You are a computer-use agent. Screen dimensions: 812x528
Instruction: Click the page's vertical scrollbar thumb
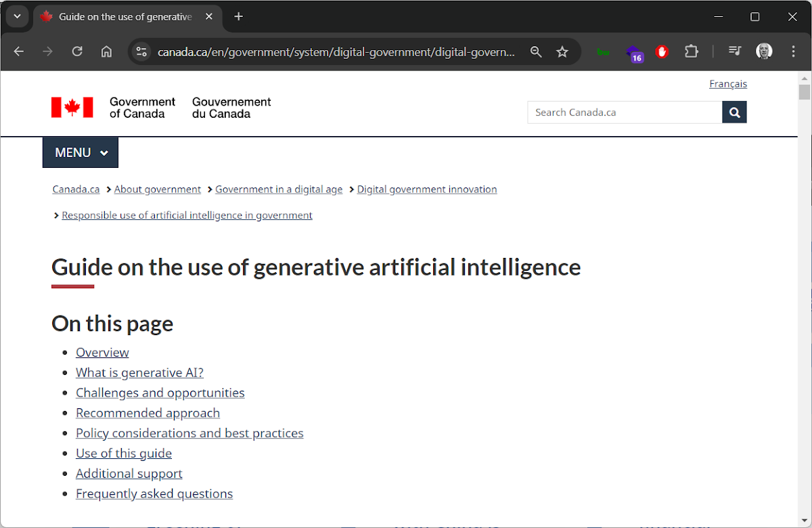pos(804,92)
